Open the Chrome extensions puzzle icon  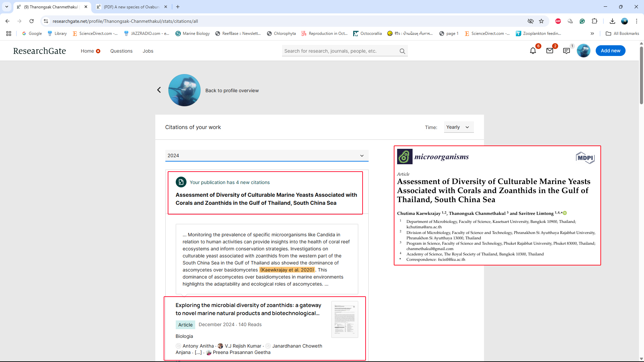(594, 21)
